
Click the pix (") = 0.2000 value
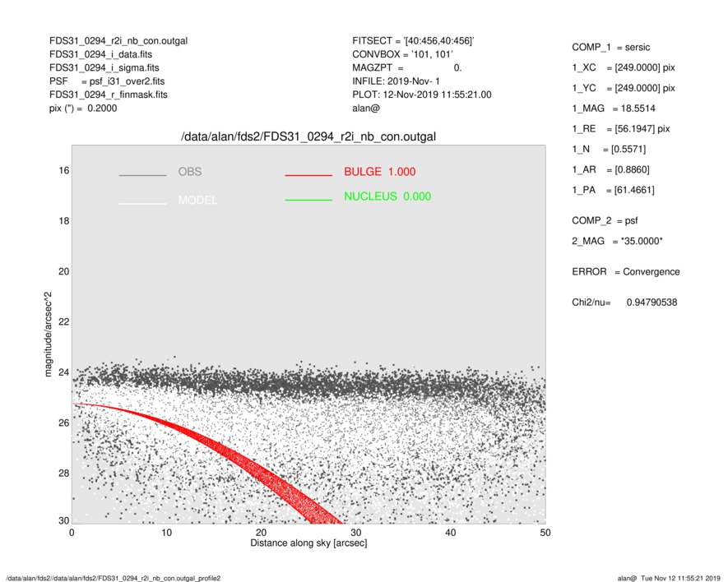point(83,109)
